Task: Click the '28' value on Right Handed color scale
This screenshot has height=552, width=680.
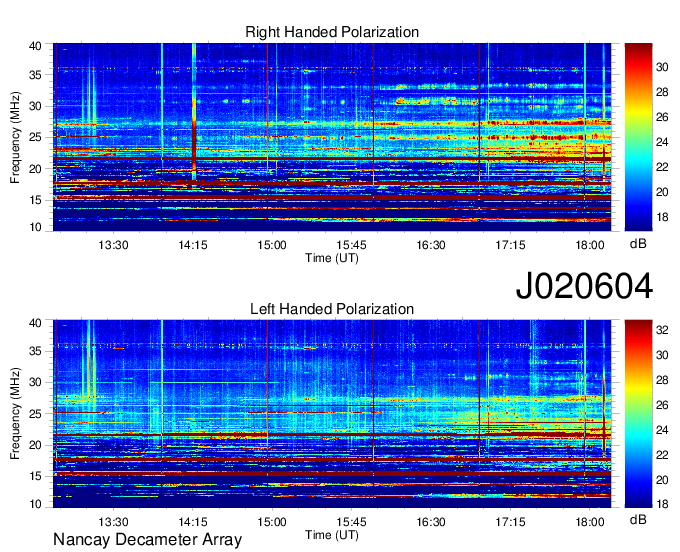Action: (x=662, y=92)
